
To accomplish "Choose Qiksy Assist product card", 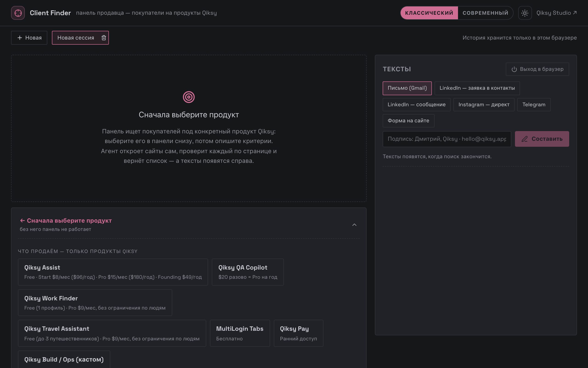I will click(113, 272).
